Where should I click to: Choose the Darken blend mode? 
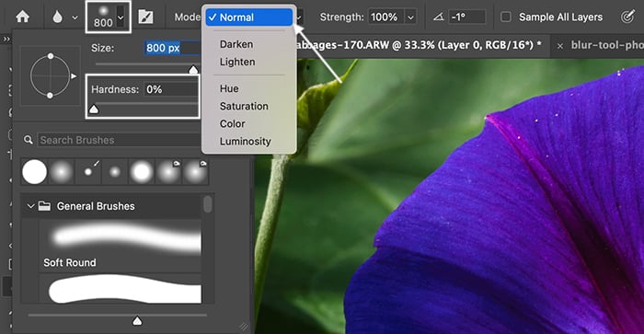(236, 44)
